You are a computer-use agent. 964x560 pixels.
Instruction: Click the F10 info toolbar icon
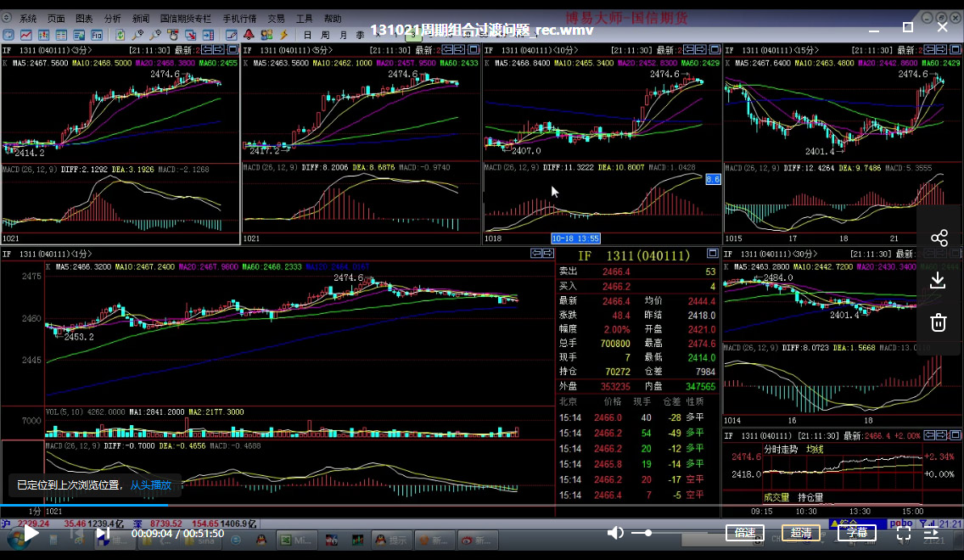pos(97,35)
